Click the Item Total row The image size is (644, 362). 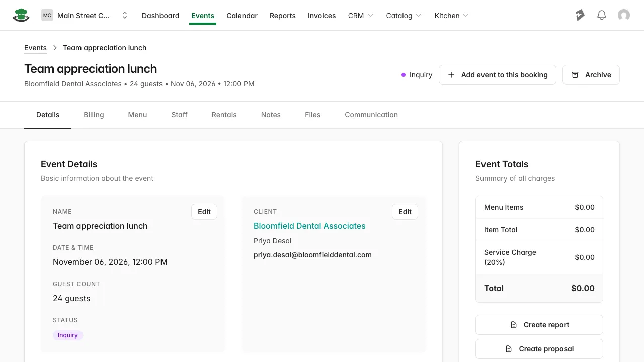[x=539, y=230]
